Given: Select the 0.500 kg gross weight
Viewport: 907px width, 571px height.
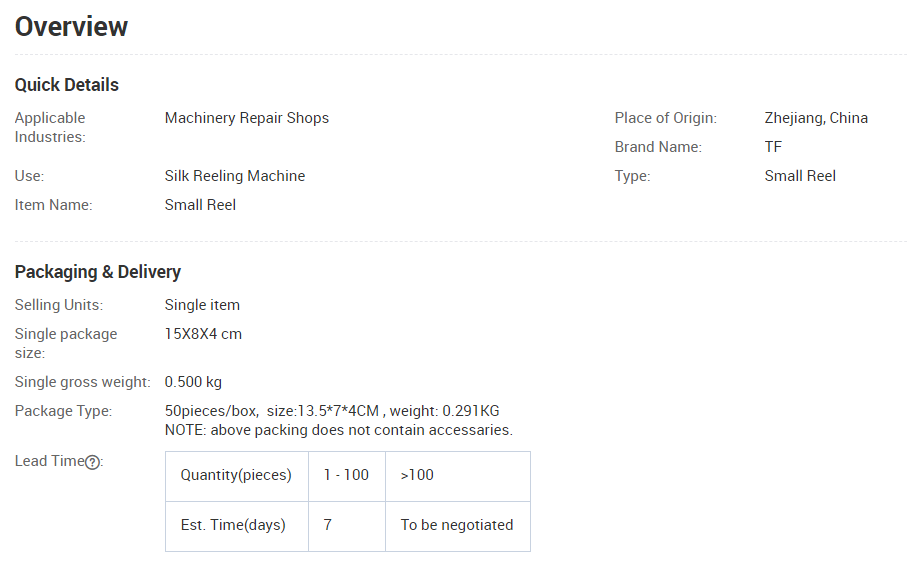Looking at the screenshot, I should click(193, 382).
